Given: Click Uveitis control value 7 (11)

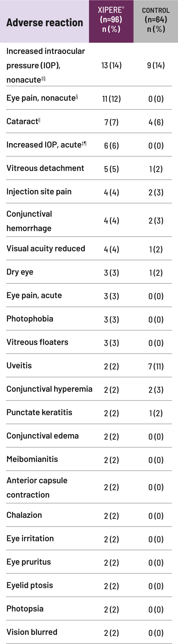Looking at the screenshot, I should coord(156,367).
